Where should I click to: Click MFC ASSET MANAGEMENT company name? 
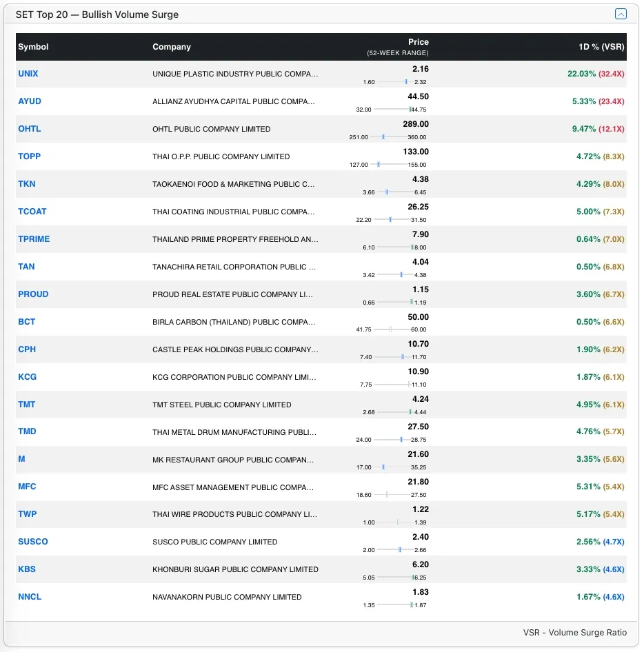coord(233,487)
